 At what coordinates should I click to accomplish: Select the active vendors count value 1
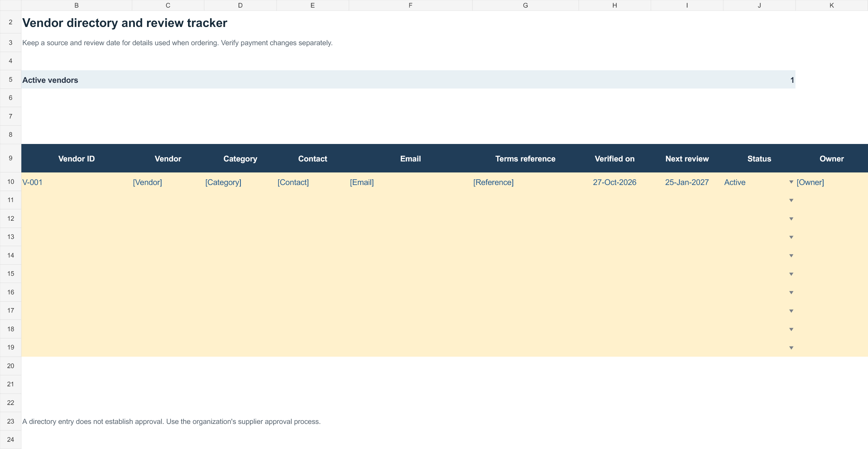click(792, 80)
